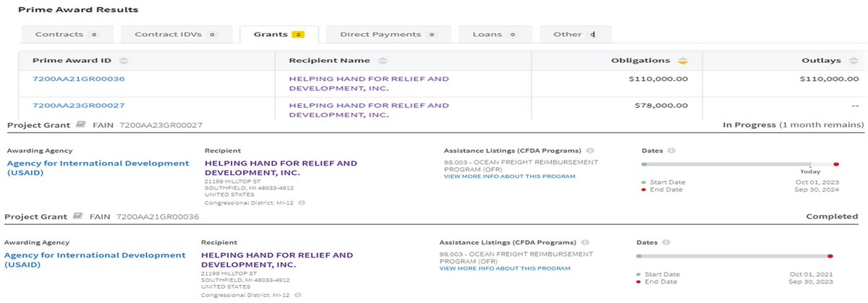Screen dimensions: 868x303
Task: Click Congressional District info icon, In Progress grant
Action: point(302,203)
